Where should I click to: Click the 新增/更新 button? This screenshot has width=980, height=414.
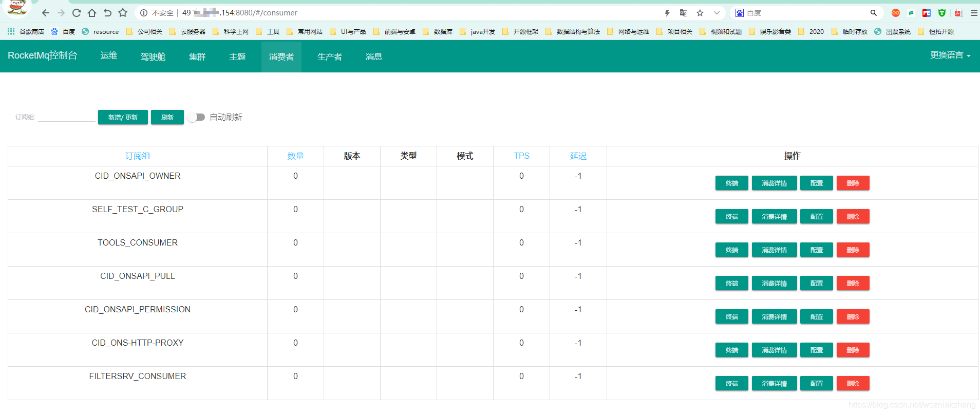click(123, 117)
